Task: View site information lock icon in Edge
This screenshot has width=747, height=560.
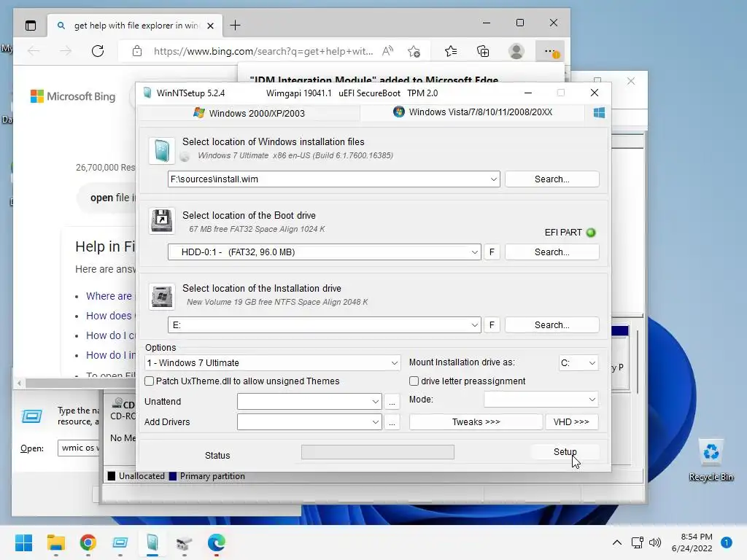Action: (x=137, y=51)
